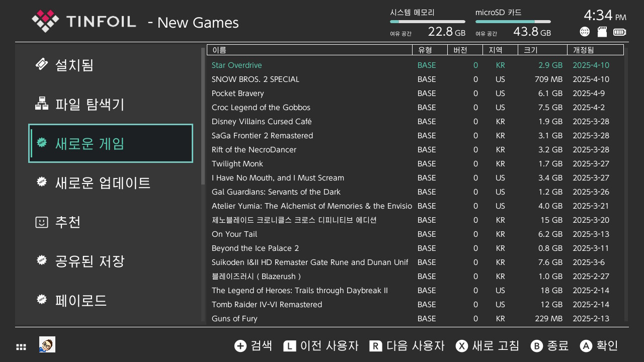This screenshot has width=644, height=362.
Task: Open the 파일 탐색기 menu section
Action: pyautogui.click(x=111, y=104)
